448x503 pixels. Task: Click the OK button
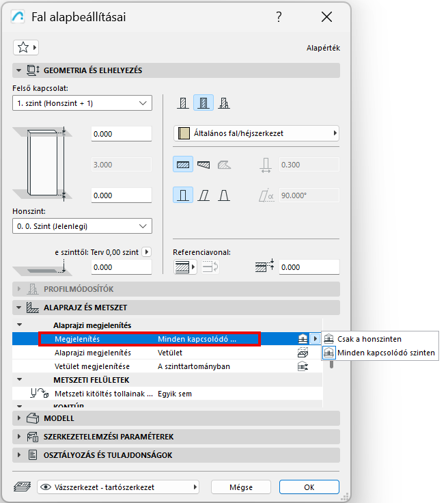click(x=309, y=487)
